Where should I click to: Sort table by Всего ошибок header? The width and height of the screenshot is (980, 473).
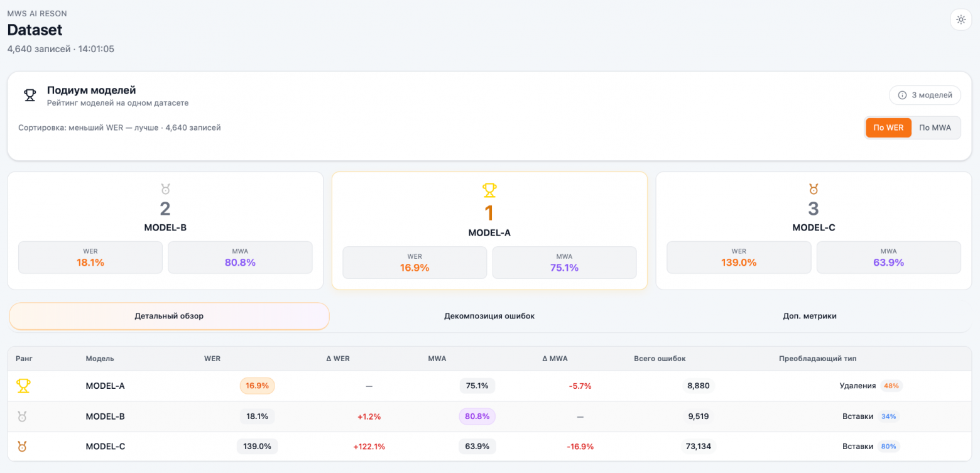[660, 359]
